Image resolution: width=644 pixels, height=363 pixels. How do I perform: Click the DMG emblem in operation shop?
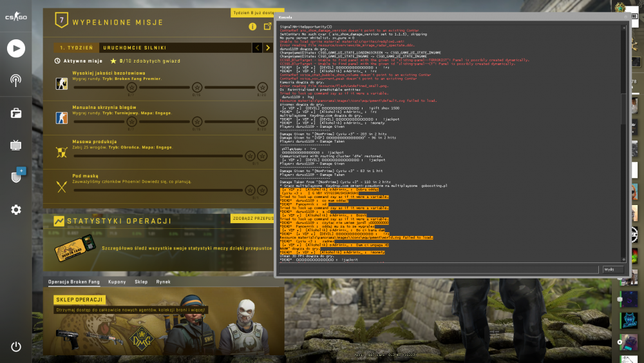(x=141, y=338)
